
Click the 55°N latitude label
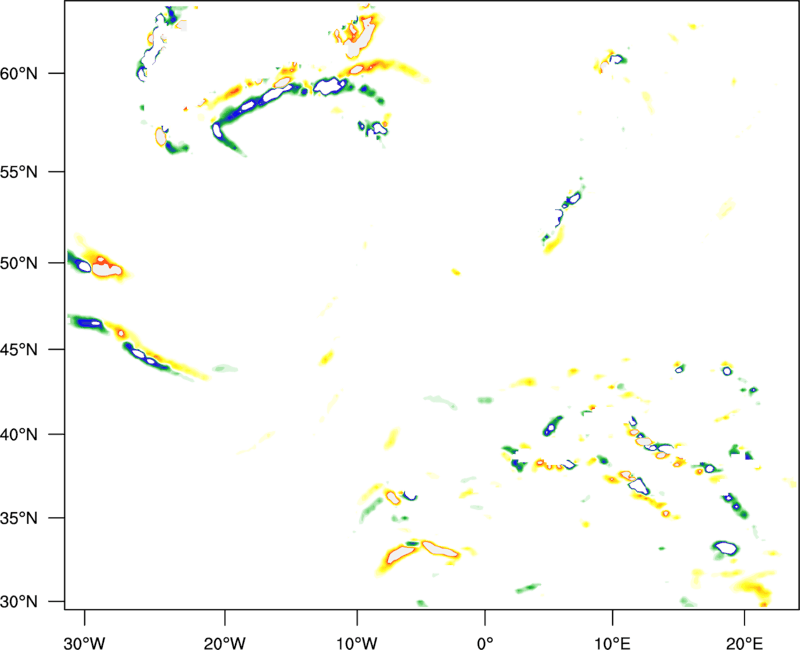click(x=19, y=172)
